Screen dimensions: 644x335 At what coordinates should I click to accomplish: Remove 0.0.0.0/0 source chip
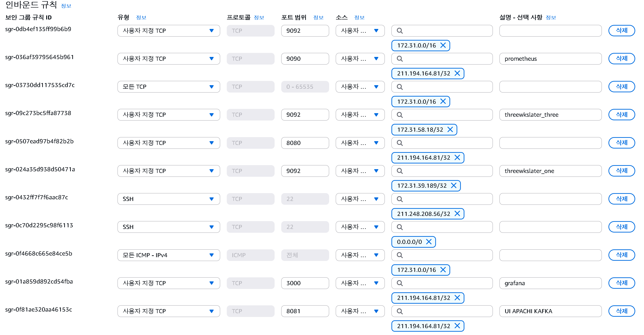tap(429, 242)
